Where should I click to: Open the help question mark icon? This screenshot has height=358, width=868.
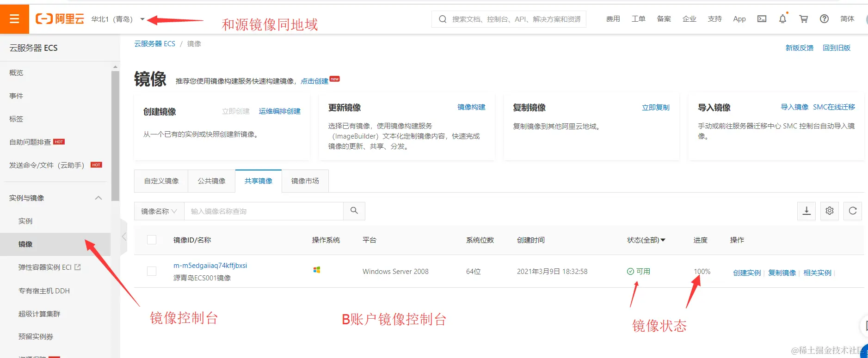pos(824,19)
